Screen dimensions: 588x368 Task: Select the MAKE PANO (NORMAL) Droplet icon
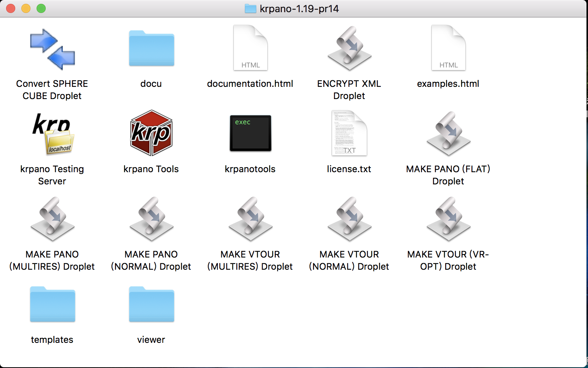[x=152, y=219]
